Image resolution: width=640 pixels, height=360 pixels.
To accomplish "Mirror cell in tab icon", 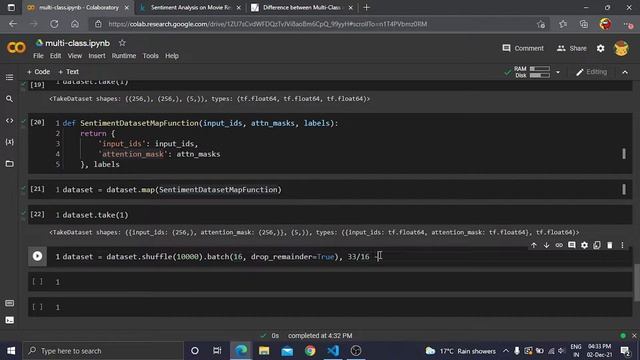I will tap(597, 245).
